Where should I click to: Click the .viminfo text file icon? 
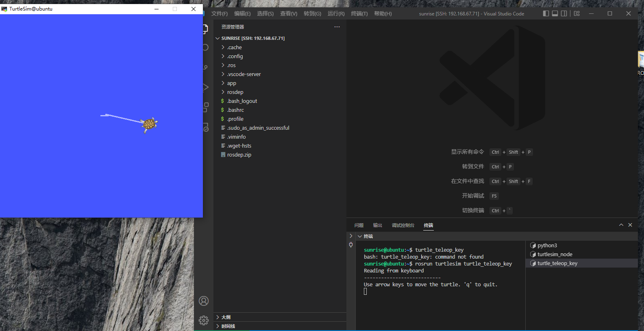coord(223,137)
